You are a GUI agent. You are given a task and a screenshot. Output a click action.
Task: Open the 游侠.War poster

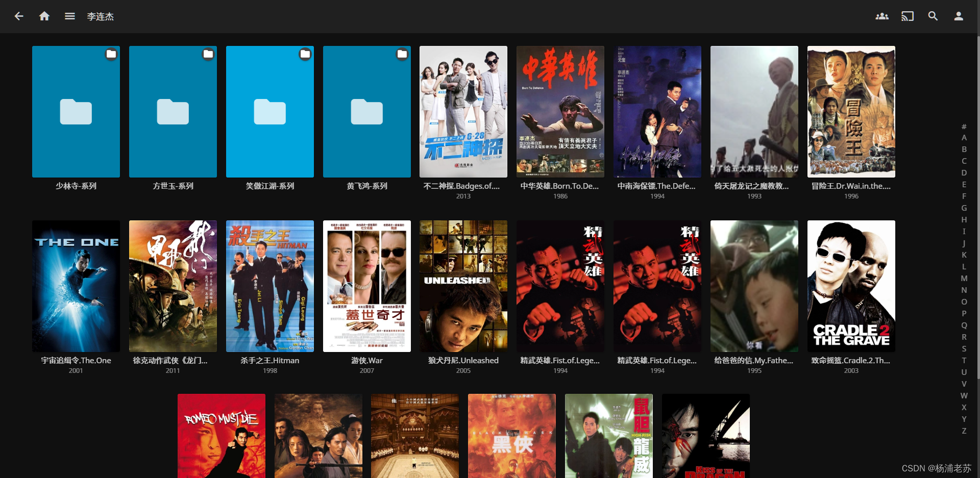click(x=367, y=286)
